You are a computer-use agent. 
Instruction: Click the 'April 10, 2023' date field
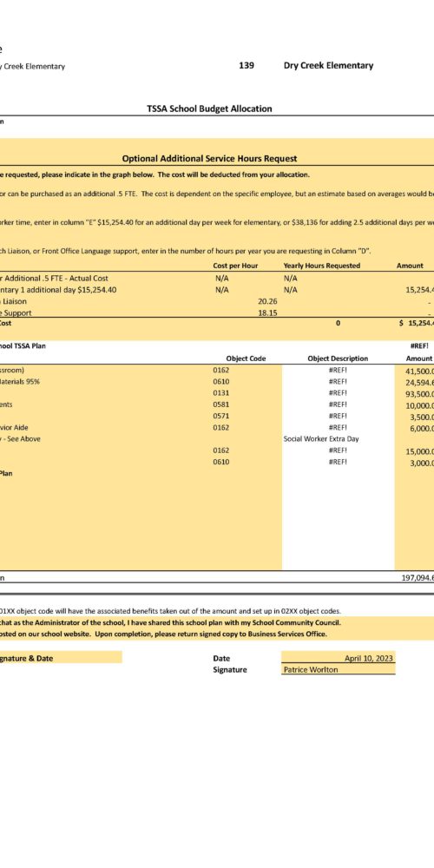click(339, 659)
